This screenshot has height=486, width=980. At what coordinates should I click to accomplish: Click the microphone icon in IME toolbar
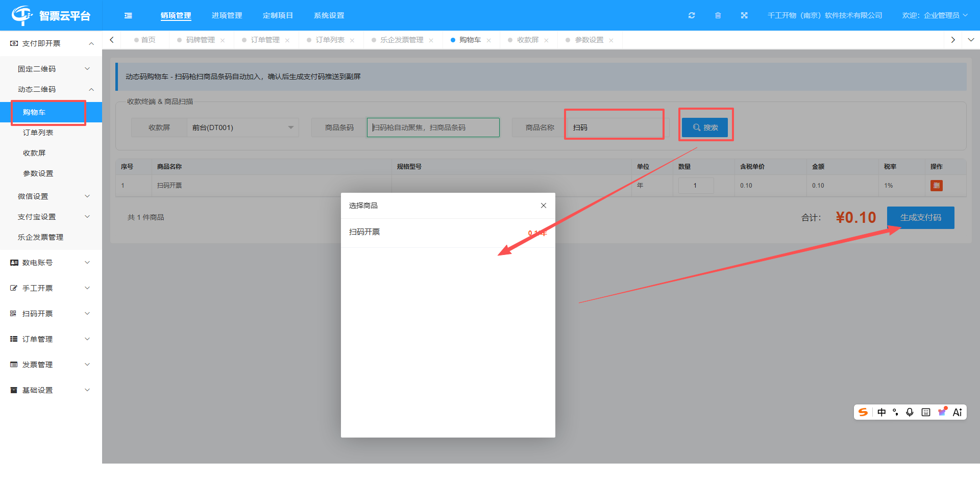[x=910, y=412]
